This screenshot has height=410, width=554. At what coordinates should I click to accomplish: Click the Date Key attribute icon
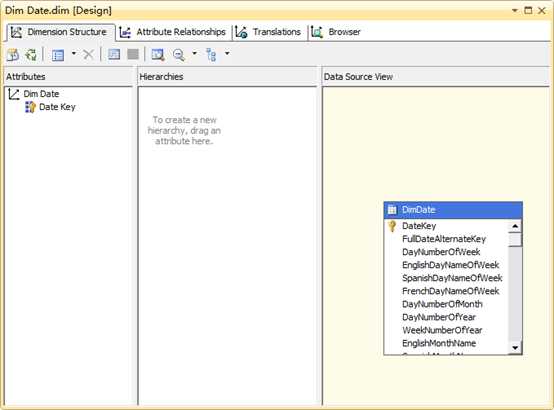coord(30,107)
